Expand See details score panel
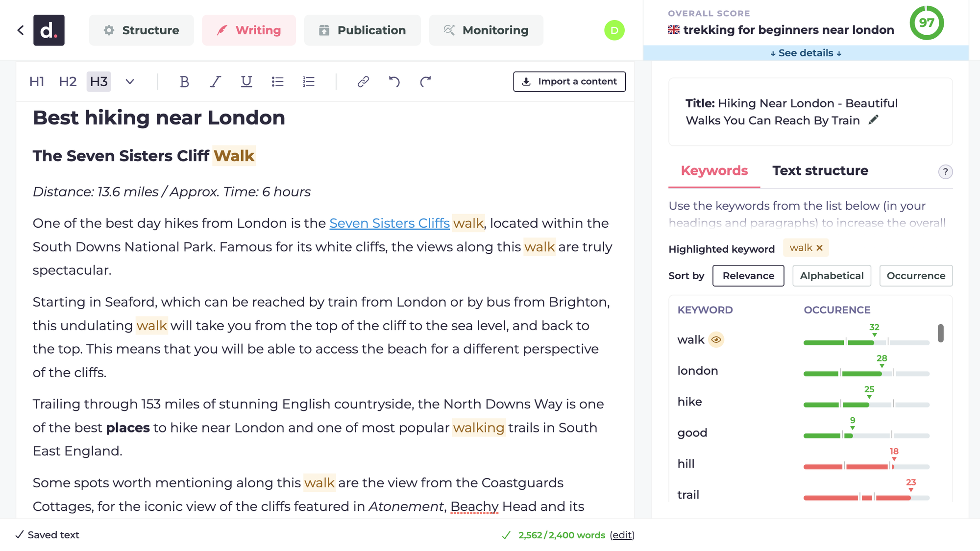This screenshot has height=551, width=980. pos(806,52)
